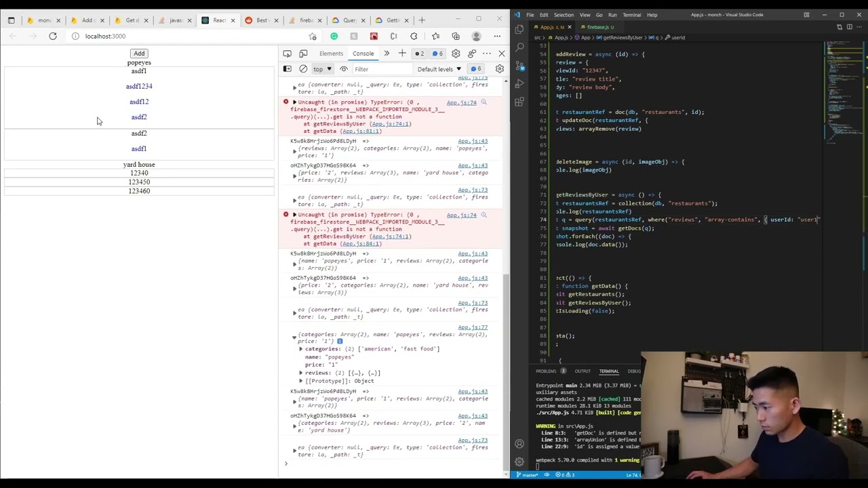The image size is (868, 488).
Task: Open the Default levels dropdown
Action: 439,69
